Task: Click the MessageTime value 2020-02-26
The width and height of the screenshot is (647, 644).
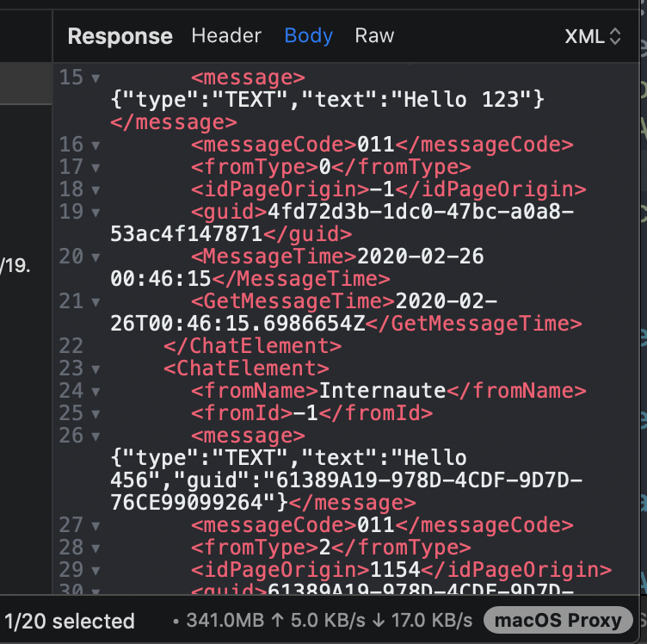Action: pyautogui.click(x=420, y=257)
